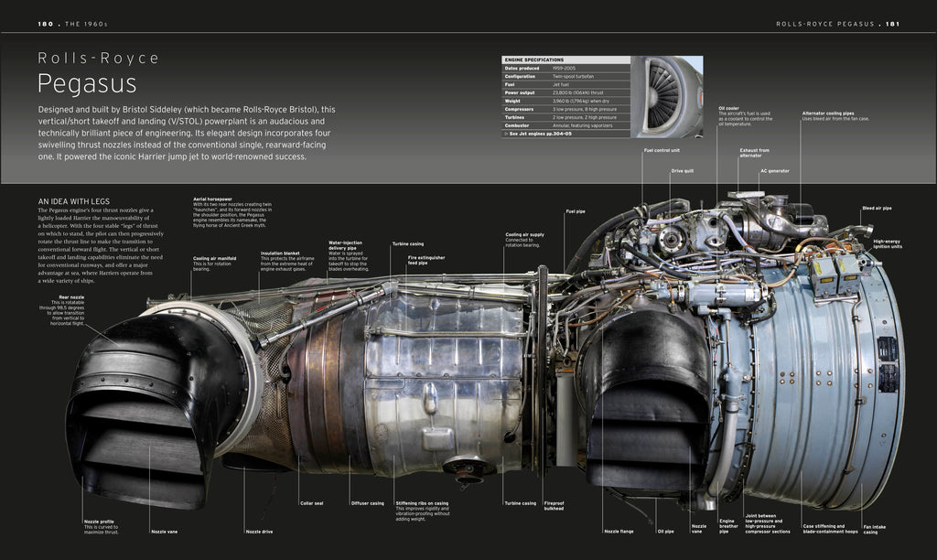Select the Fuel control unit label

(661, 148)
